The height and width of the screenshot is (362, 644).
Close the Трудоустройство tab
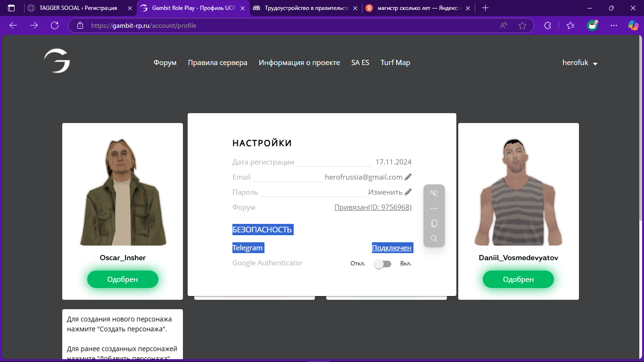tap(355, 8)
